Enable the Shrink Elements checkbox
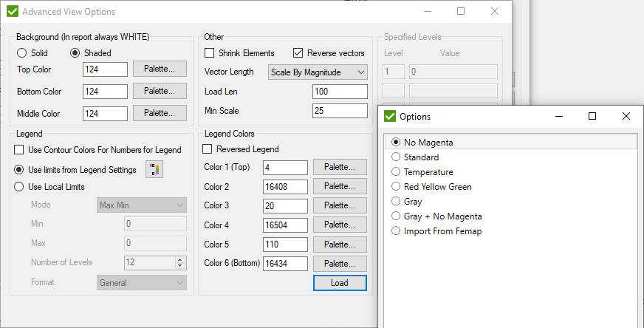This screenshot has height=328, width=644. point(210,53)
